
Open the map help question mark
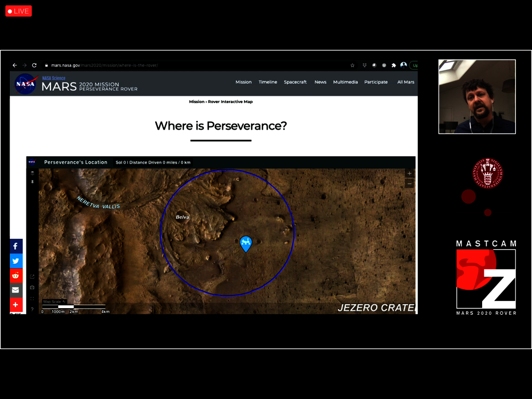32,309
